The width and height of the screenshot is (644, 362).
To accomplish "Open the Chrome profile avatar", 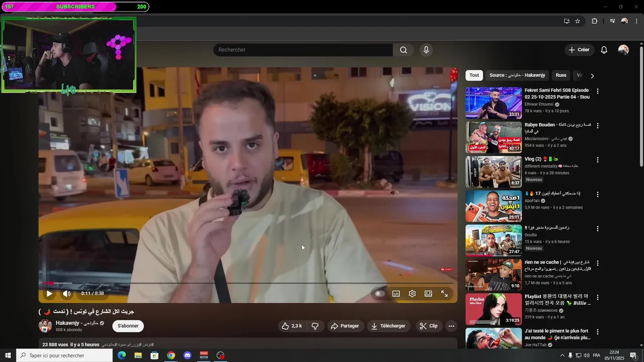I will (x=624, y=21).
